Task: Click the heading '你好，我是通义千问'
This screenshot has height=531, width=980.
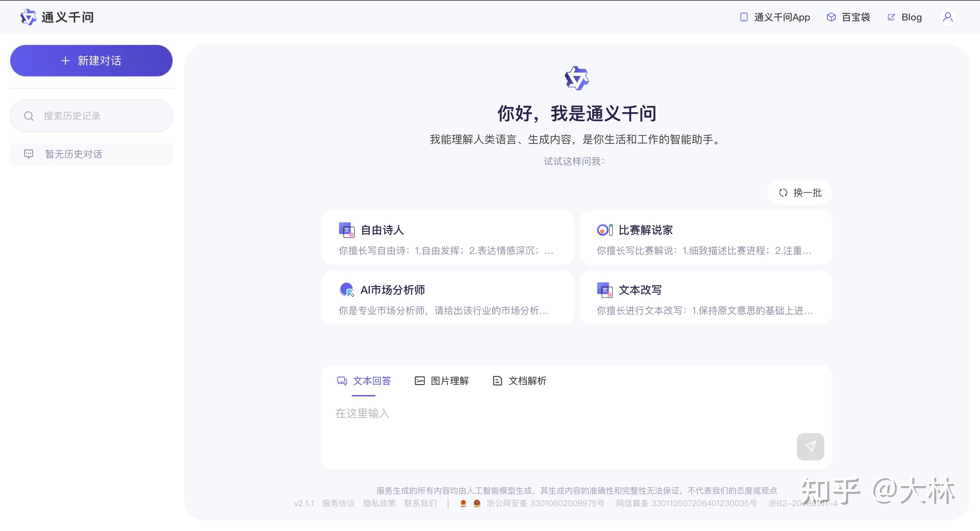Action: click(577, 113)
